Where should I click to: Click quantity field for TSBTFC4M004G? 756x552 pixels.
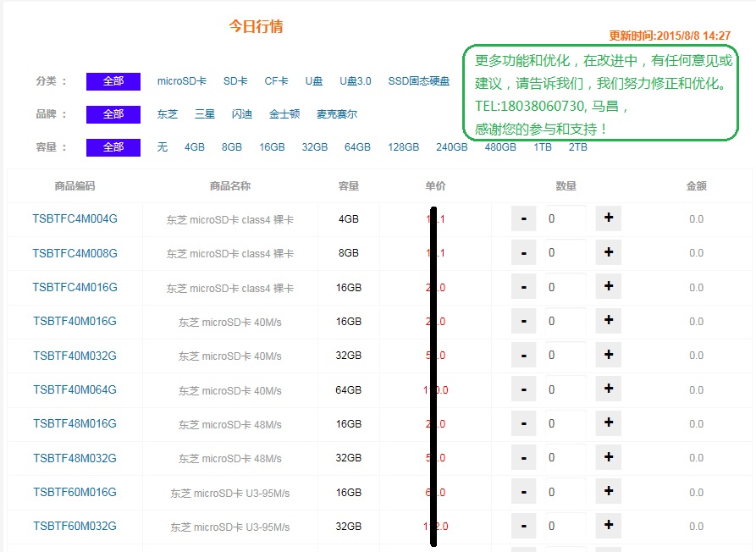[x=565, y=218]
